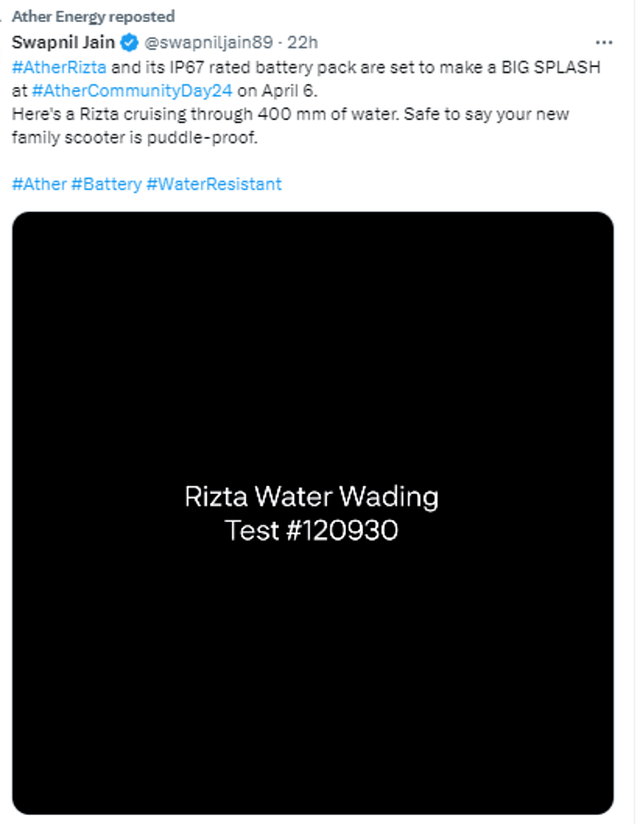Open the #Battery hashtag
Image resolution: width=640 pixels, height=824 pixels.
pos(106,184)
